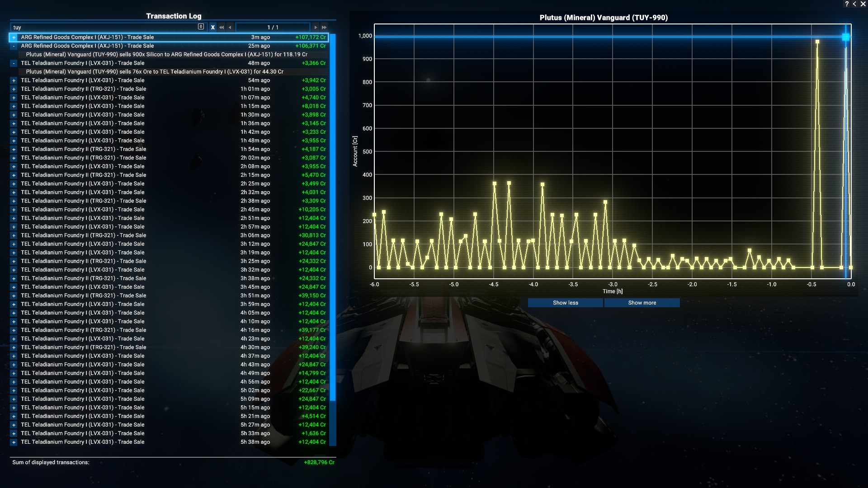The width and height of the screenshot is (868, 488).
Task: Expand the Trade Sale entry from 1h 01m ago
Action: click(14, 89)
